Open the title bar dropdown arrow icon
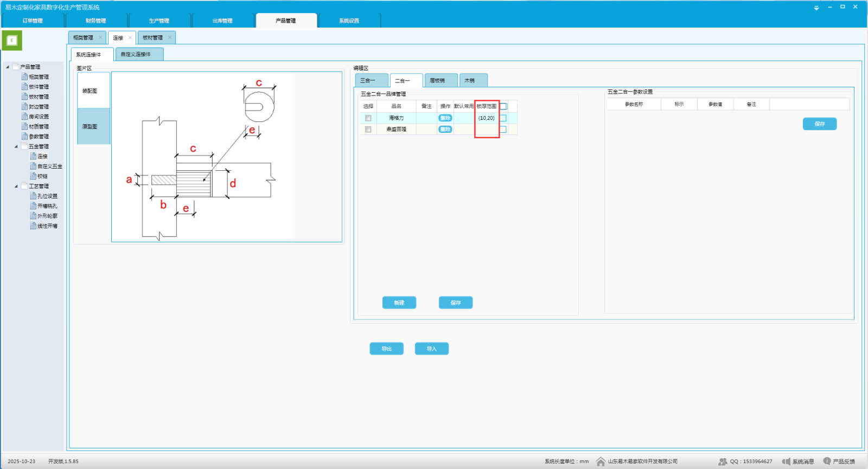 [816, 8]
